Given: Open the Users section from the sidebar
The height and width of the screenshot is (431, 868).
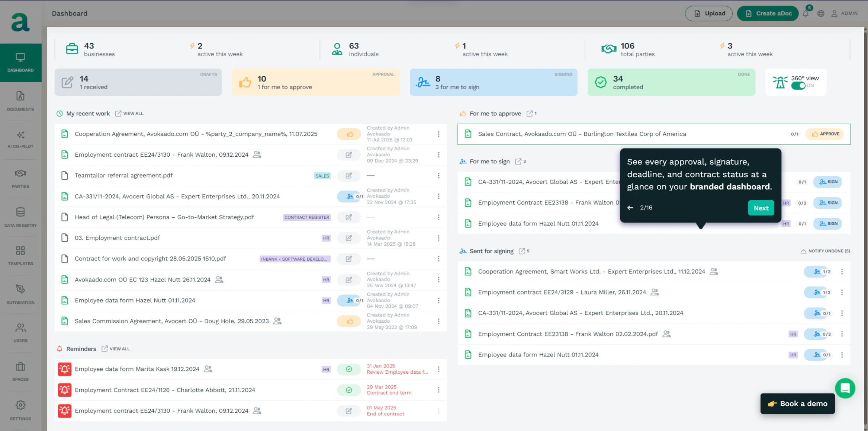Looking at the screenshot, I should [20, 333].
